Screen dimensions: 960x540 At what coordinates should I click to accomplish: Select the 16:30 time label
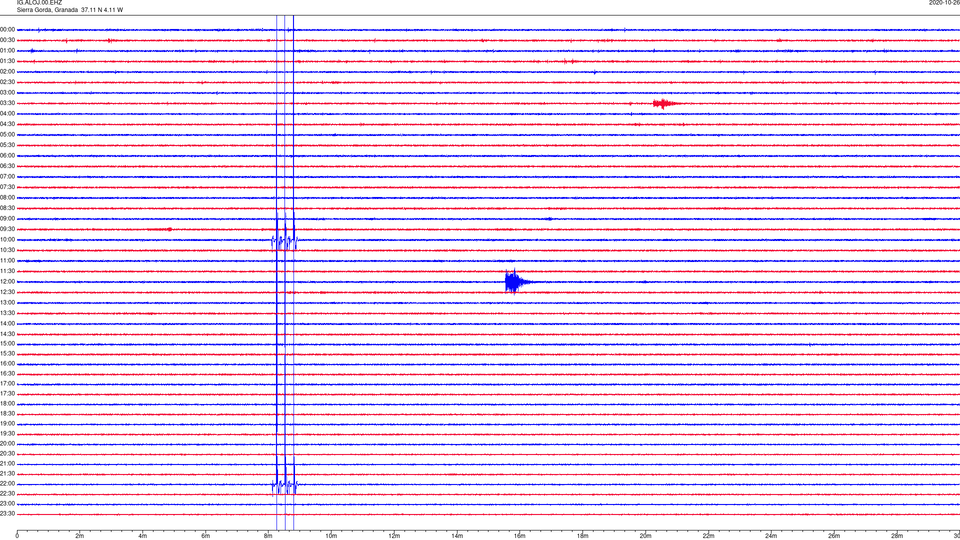[x=7, y=373]
